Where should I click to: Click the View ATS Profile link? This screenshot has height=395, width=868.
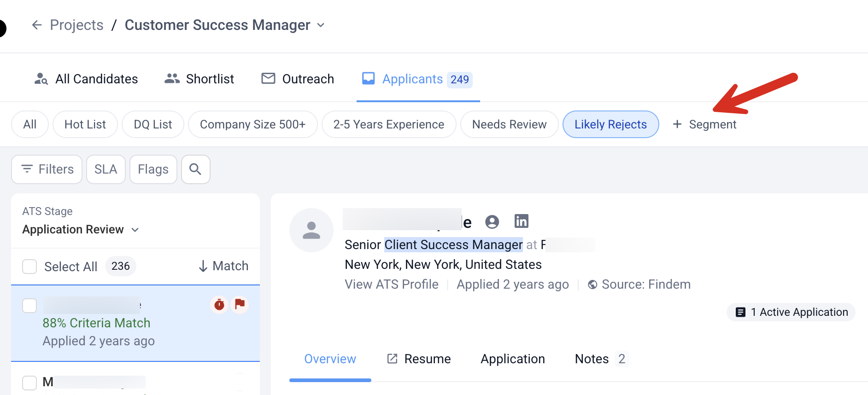392,285
